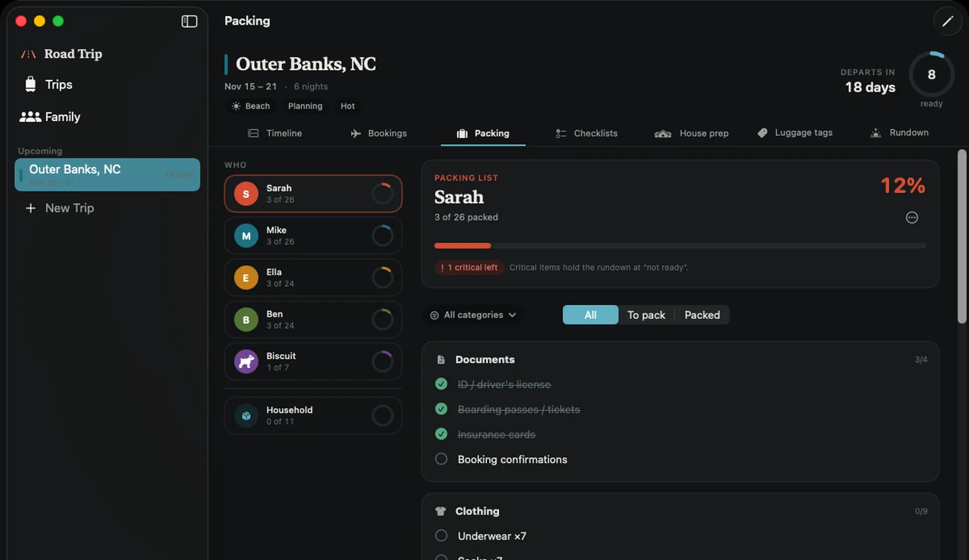Filter list by To pack
The height and width of the screenshot is (560, 969).
click(x=646, y=315)
